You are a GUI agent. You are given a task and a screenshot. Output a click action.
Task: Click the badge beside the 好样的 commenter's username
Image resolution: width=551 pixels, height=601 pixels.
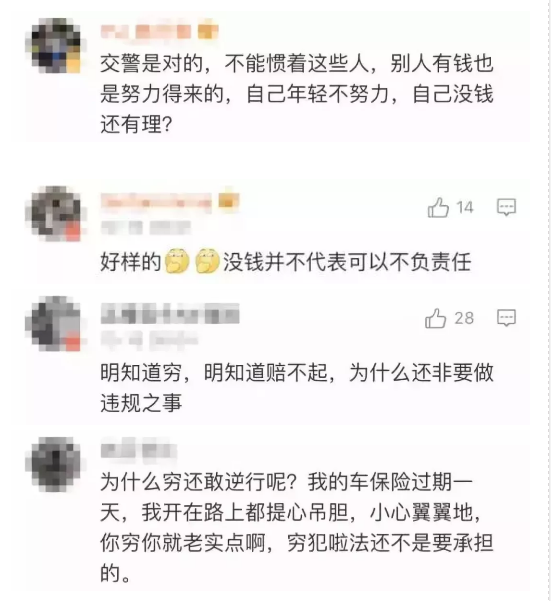tap(228, 200)
